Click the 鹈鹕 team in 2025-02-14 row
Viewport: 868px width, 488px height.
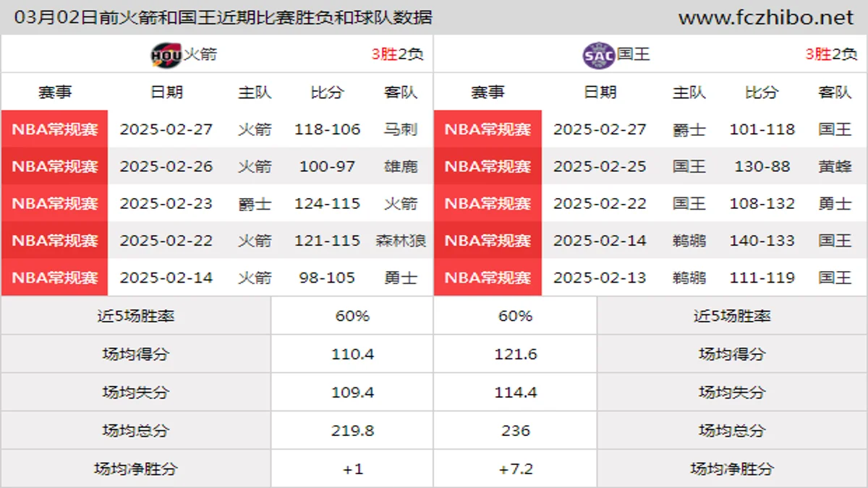point(689,240)
